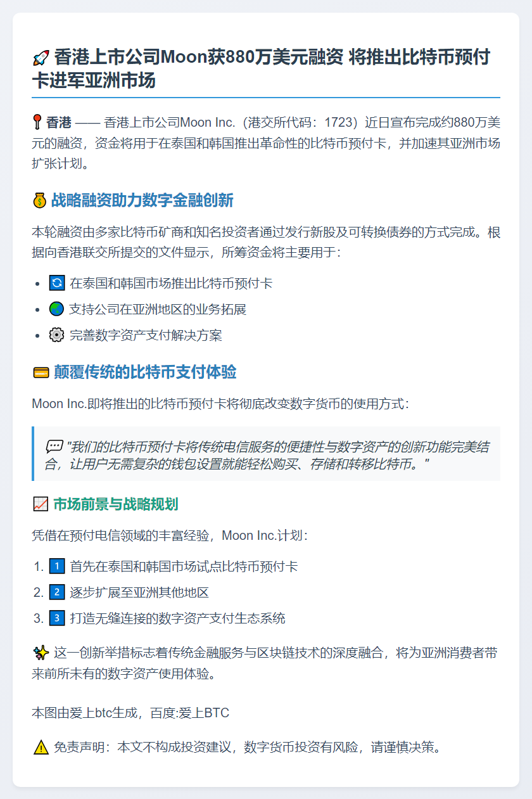Click the credit card icon beside 颠覆传统
This screenshot has width=532, height=799.
point(41,373)
